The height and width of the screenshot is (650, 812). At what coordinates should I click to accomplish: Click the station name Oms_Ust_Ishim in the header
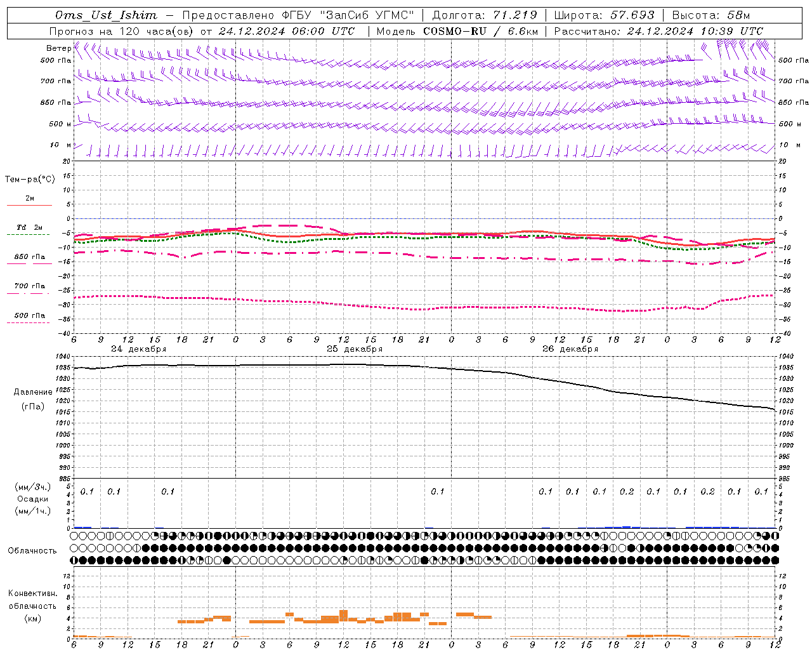point(106,15)
